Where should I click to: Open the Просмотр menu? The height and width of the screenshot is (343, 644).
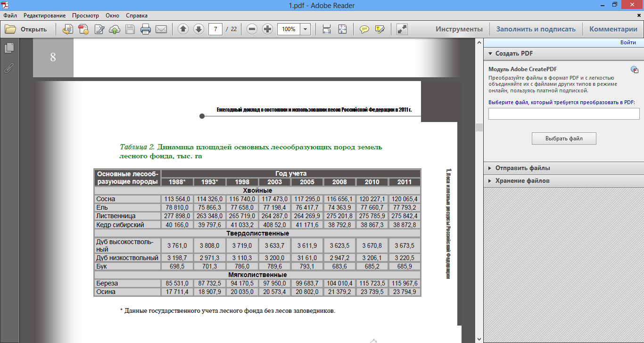coord(86,16)
